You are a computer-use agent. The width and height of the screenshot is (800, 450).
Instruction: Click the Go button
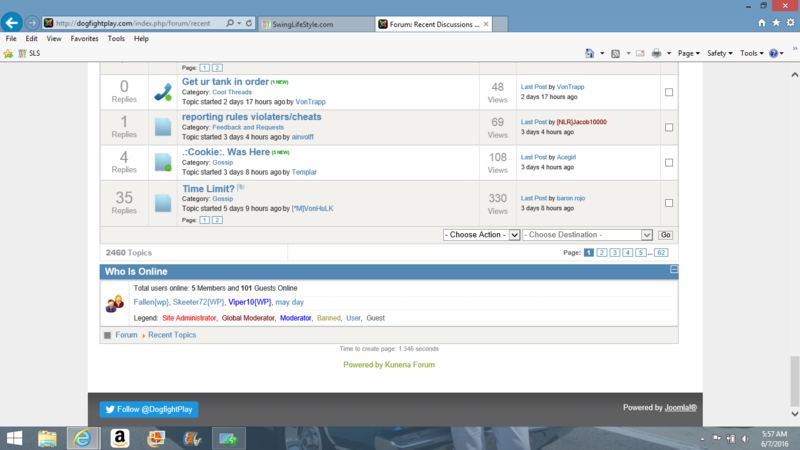click(665, 235)
